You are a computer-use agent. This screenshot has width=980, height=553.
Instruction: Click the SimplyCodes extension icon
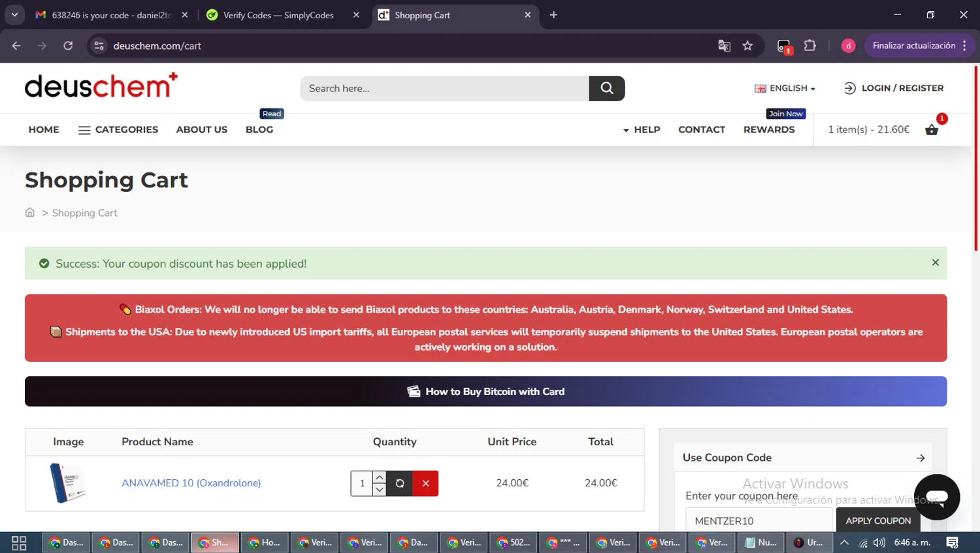tap(784, 46)
